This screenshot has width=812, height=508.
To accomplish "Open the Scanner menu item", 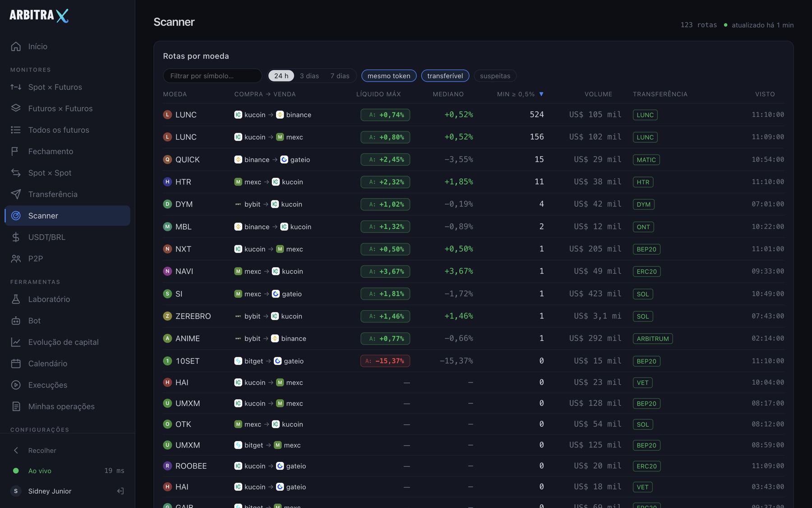I will pos(68,216).
